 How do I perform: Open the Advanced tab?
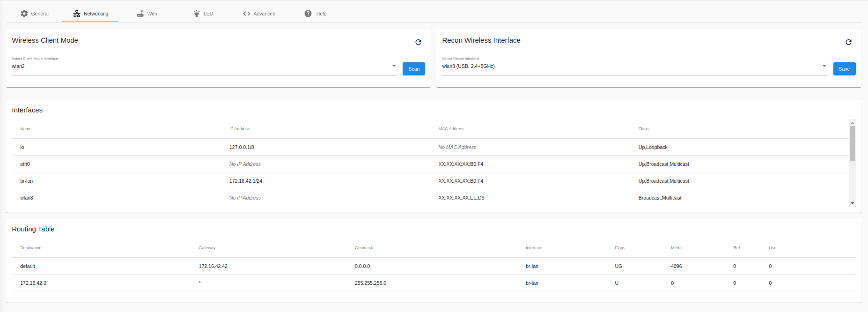(259, 14)
